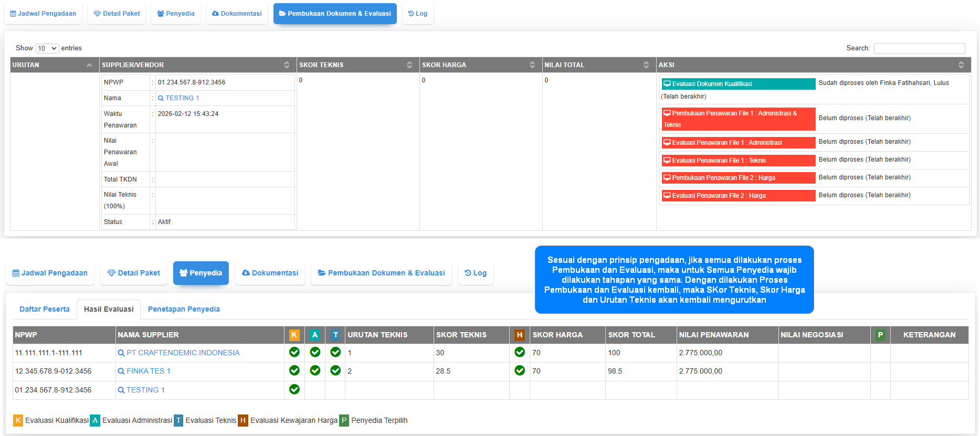Open the Daftar Peserta tab
Screen dimensions: 980x436
click(x=45, y=309)
